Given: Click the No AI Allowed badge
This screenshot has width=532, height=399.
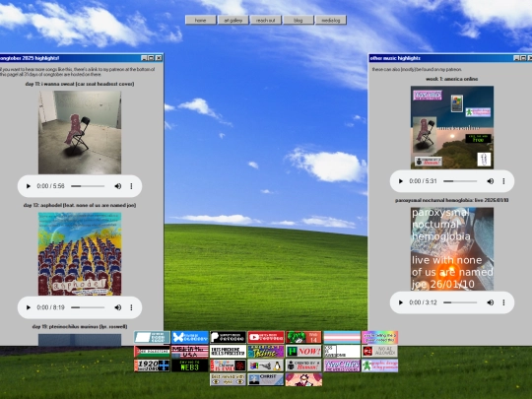Looking at the screenshot, I should click(379, 352).
